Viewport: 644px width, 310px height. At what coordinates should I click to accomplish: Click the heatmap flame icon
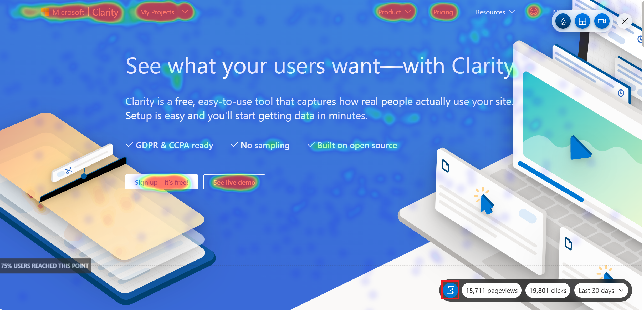563,21
